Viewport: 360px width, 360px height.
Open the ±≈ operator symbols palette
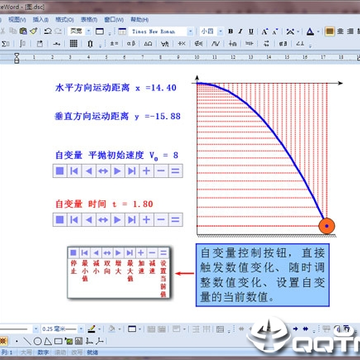point(114,44)
